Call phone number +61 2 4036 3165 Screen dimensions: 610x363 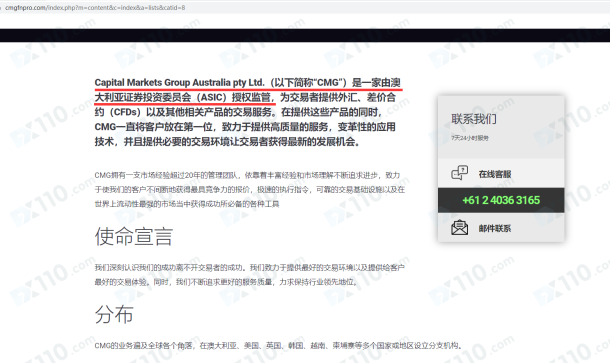coord(501,200)
